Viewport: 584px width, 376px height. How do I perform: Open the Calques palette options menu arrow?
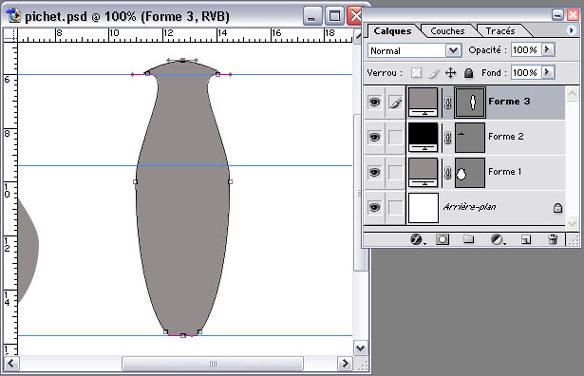tap(571, 30)
